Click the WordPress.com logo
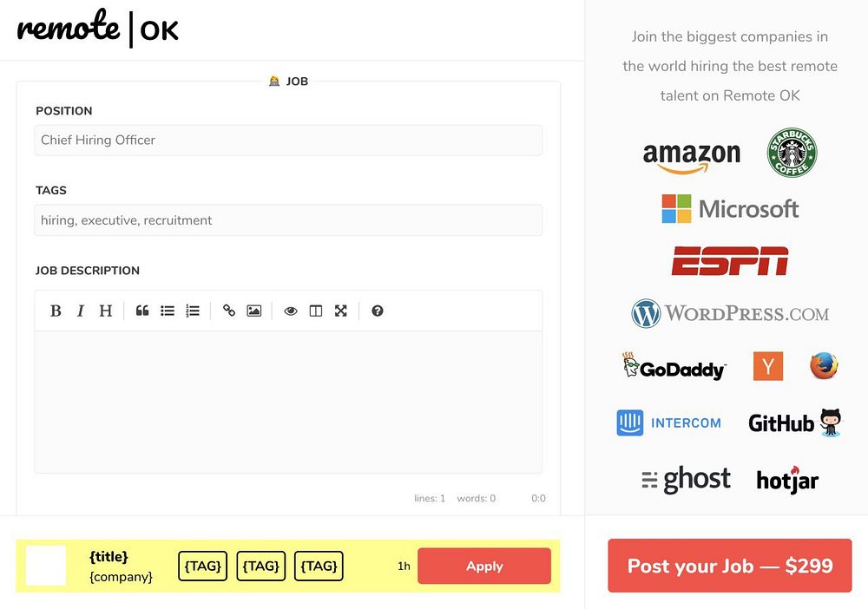This screenshot has width=868, height=609. [730, 314]
